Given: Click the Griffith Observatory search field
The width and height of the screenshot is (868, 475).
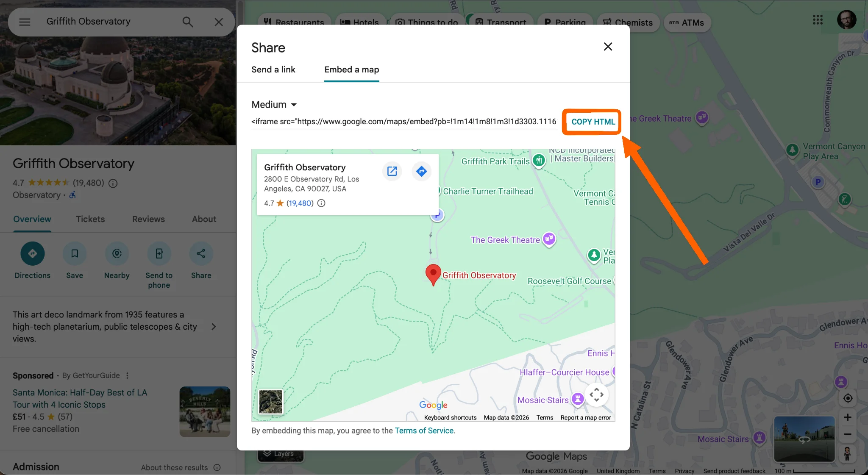Looking at the screenshot, I should click(108, 21).
